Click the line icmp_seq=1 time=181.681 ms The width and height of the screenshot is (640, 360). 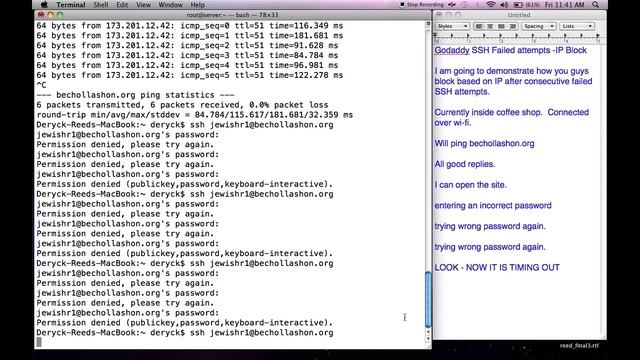pyautogui.click(x=190, y=36)
